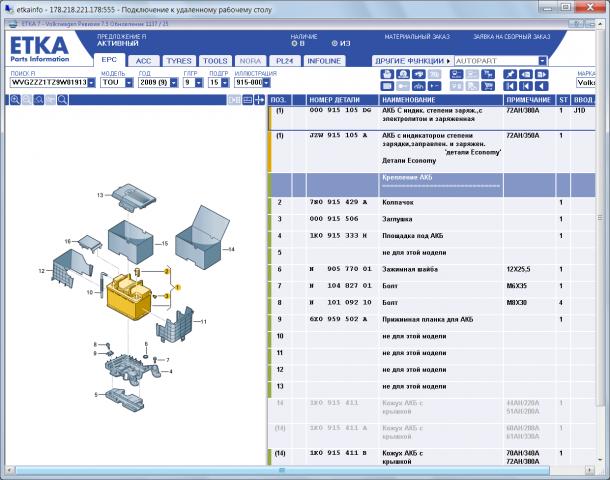
Task: Click the jump-to-first-page arrow icon
Action: (x=510, y=86)
